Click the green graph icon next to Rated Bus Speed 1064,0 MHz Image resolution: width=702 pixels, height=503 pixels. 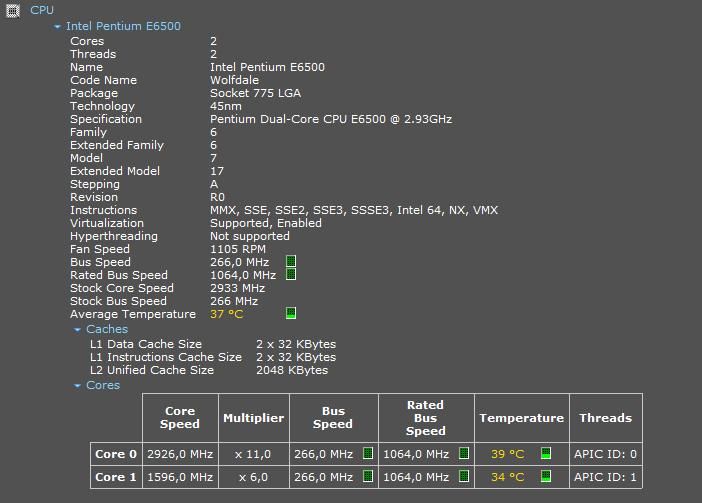coord(291,274)
